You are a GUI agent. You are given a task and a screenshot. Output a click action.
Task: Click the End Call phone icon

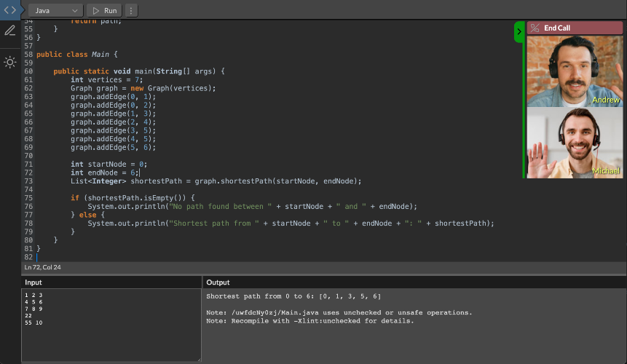(535, 28)
